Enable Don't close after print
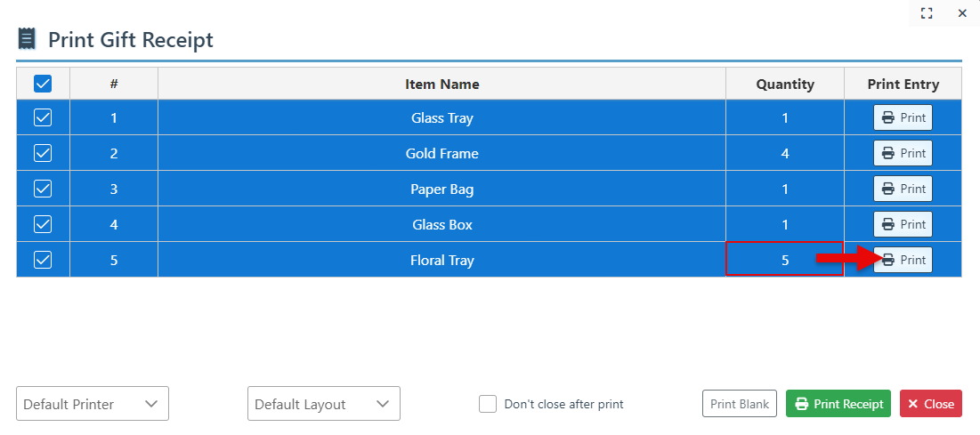This screenshot has height=435, width=980. click(488, 404)
